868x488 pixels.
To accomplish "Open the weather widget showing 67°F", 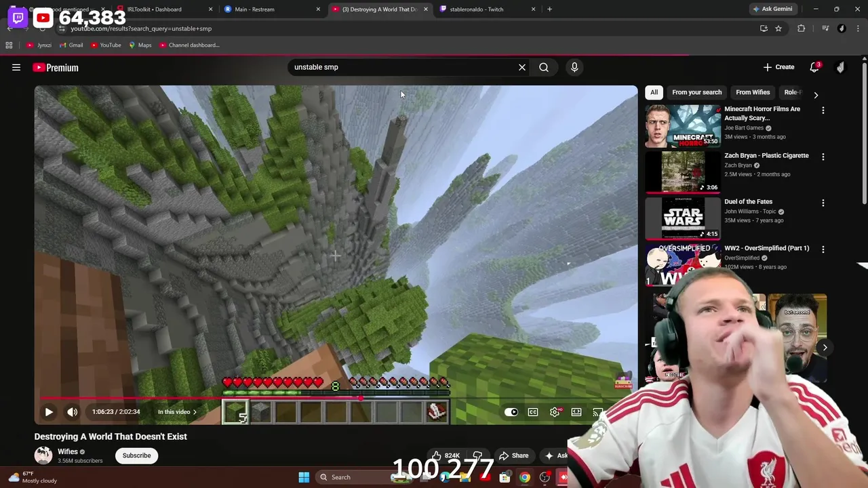I will (x=32, y=477).
